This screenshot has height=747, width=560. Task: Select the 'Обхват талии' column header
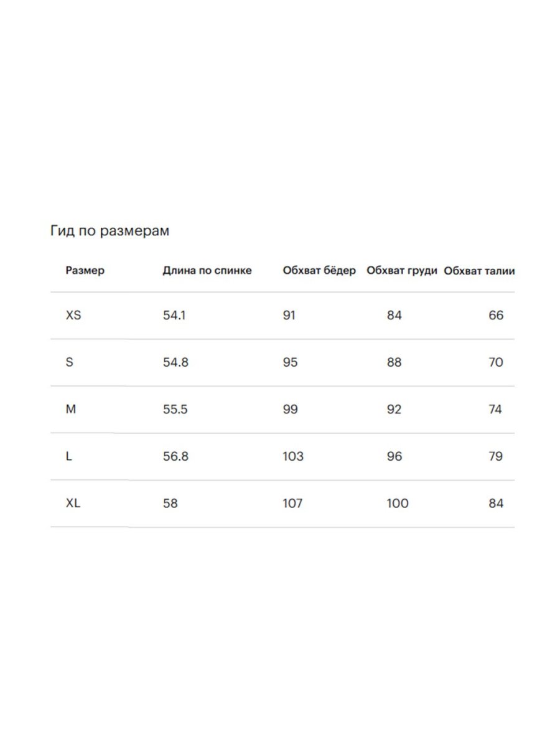click(479, 271)
